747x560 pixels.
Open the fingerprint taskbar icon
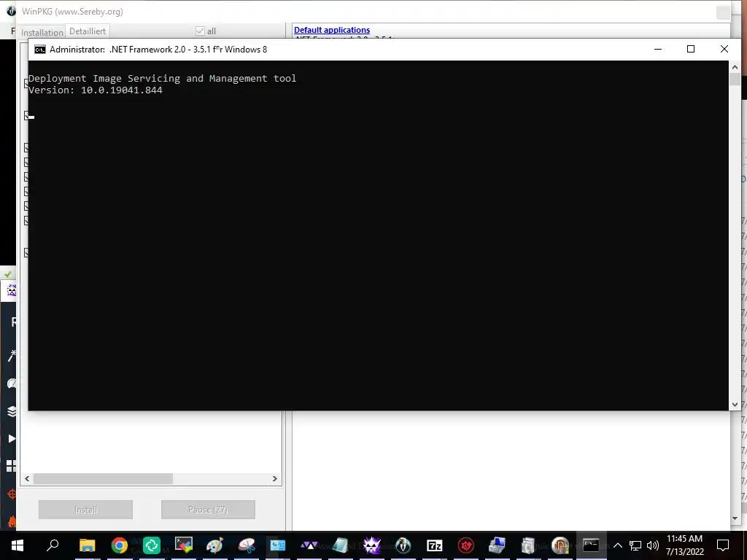(x=560, y=545)
